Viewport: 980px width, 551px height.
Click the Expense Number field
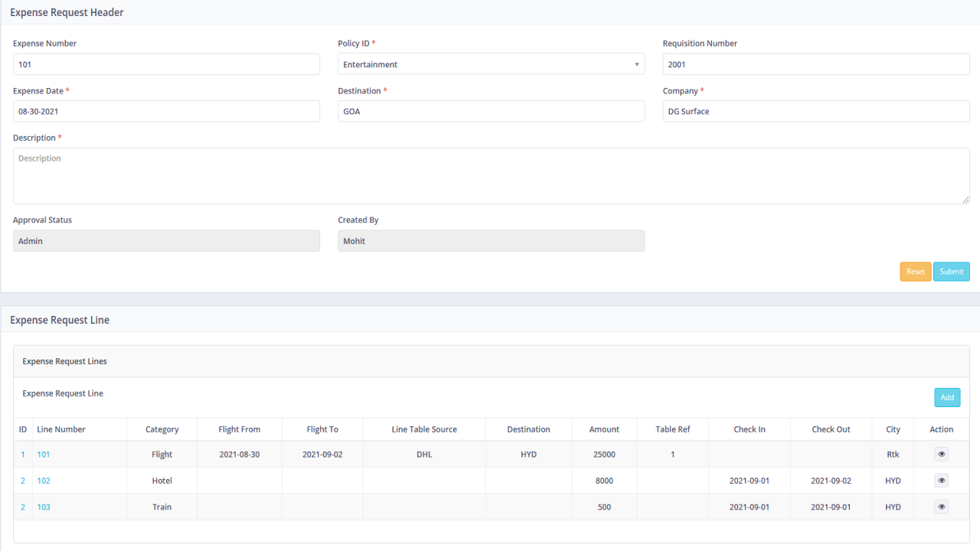click(x=166, y=64)
